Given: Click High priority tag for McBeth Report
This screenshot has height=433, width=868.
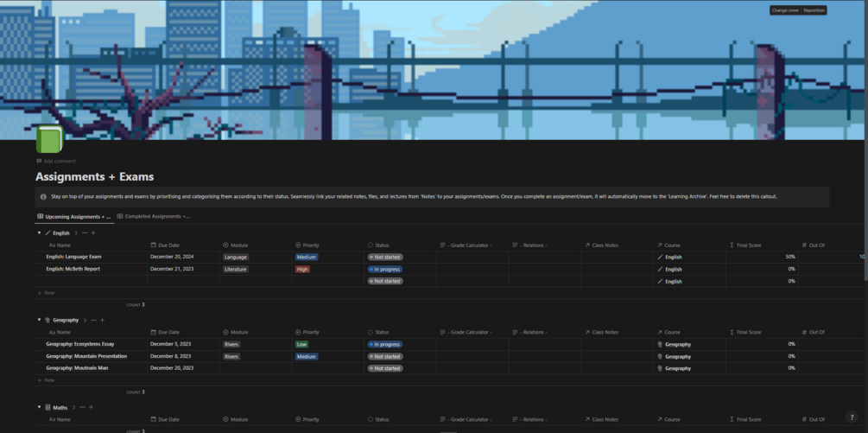Looking at the screenshot, I should pos(303,269).
